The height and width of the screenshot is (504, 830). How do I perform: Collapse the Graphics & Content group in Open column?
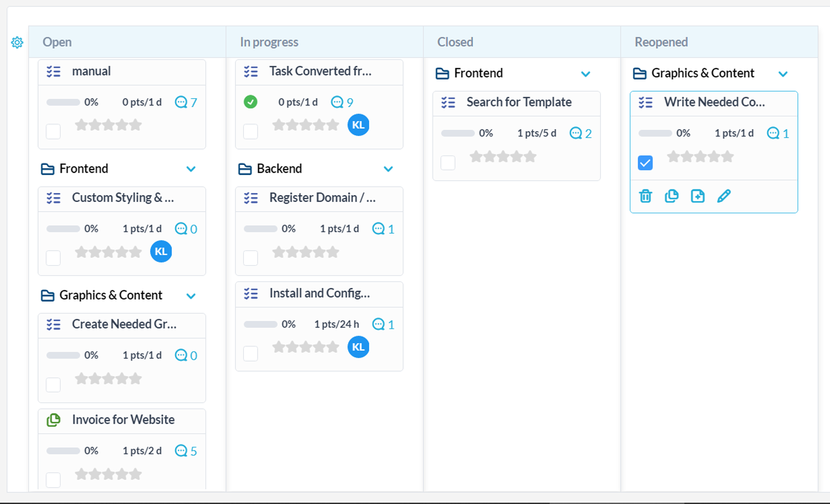coord(191,296)
